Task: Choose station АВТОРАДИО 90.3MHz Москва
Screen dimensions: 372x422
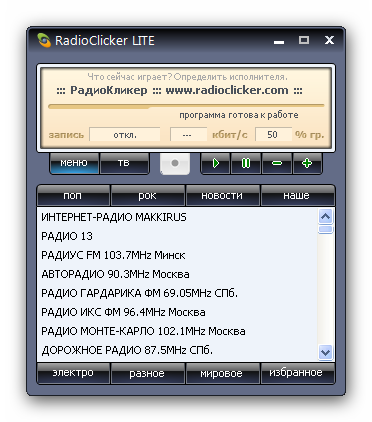Action: (177, 274)
